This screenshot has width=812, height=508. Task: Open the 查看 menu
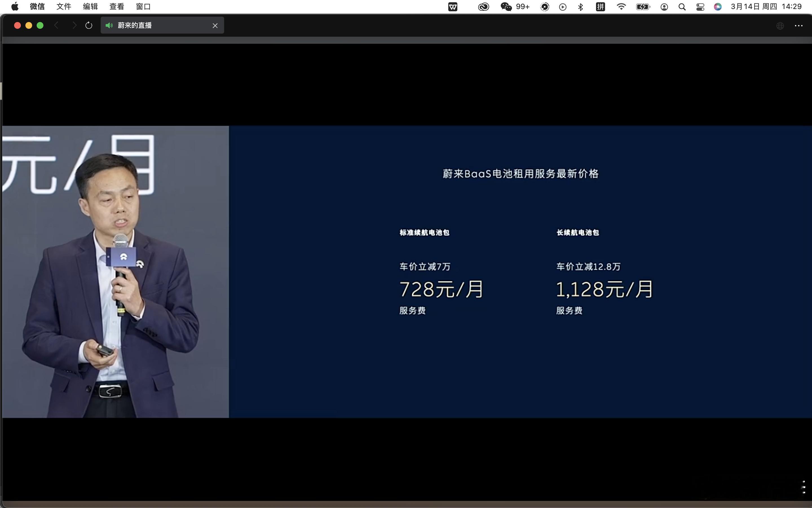tap(116, 6)
